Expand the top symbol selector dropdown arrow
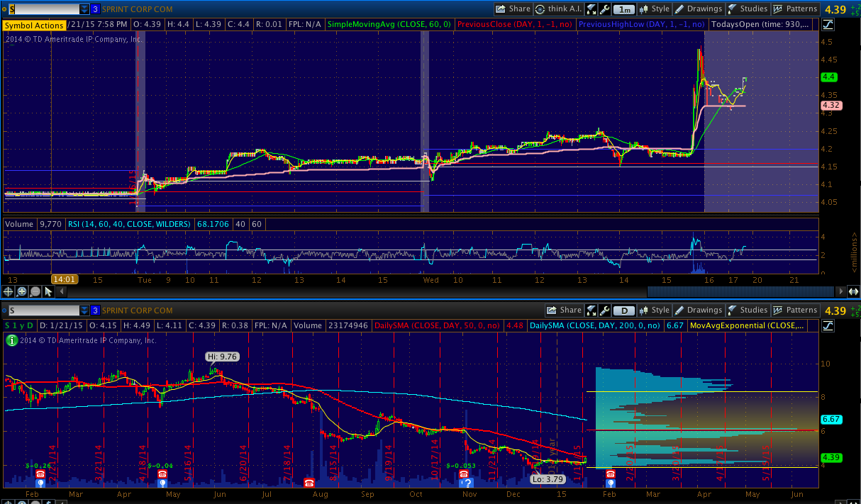 click(x=84, y=9)
